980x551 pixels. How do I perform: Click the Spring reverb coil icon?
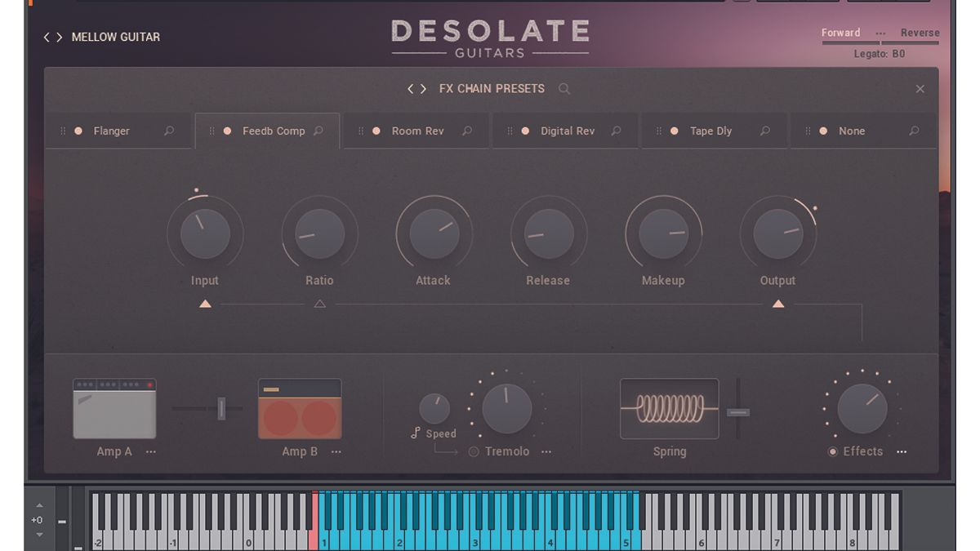pyautogui.click(x=668, y=408)
